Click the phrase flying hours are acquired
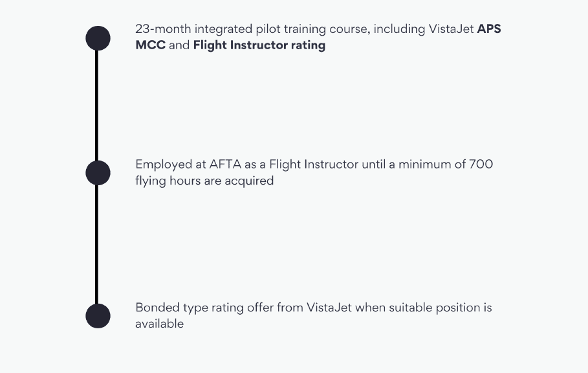The image size is (588, 373). [x=204, y=181]
